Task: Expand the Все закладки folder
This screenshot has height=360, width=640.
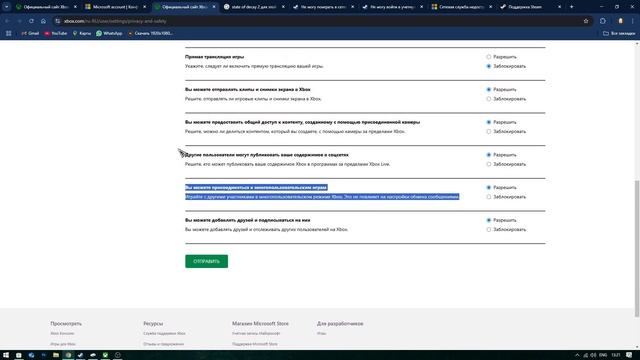Action: pyautogui.click(x=619, y=33)
